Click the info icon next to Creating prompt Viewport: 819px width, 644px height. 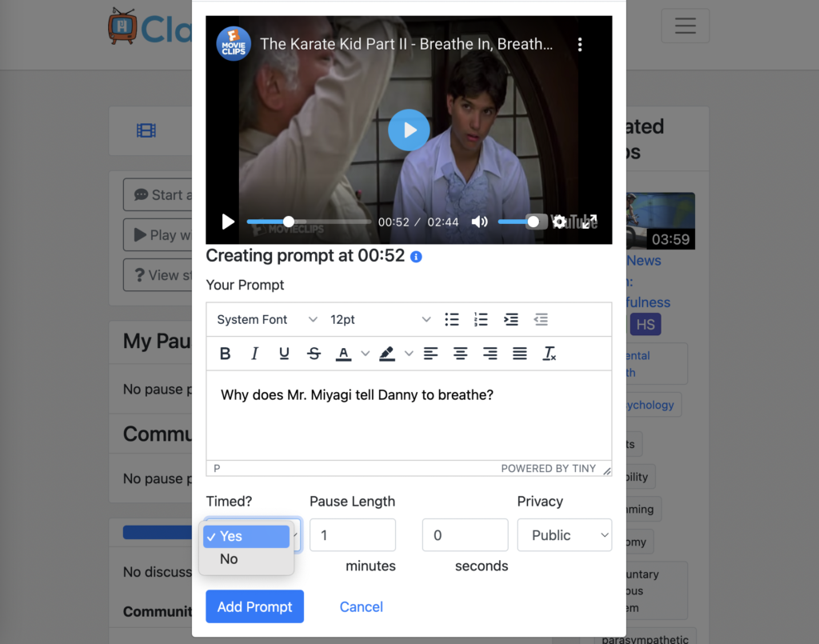point(416,257)
